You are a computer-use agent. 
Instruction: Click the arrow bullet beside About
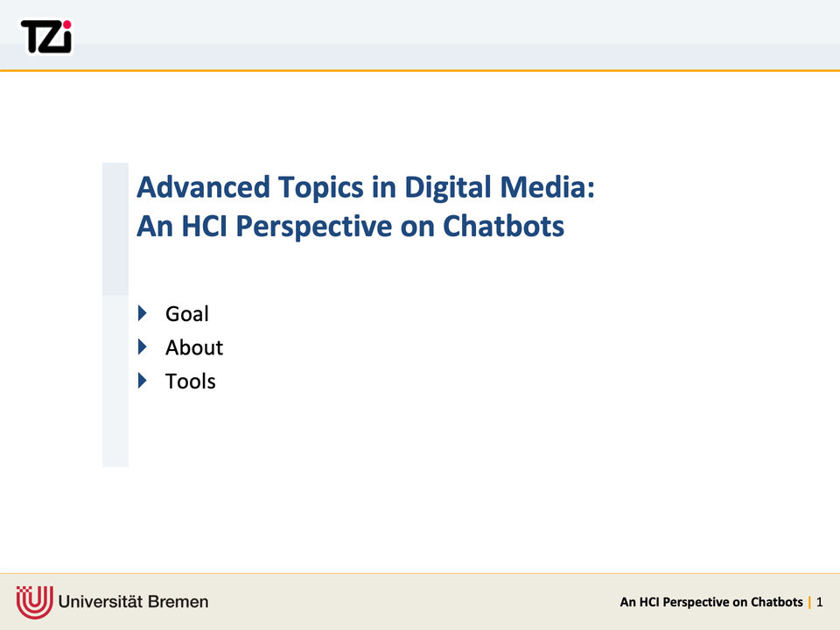(143, 346)
